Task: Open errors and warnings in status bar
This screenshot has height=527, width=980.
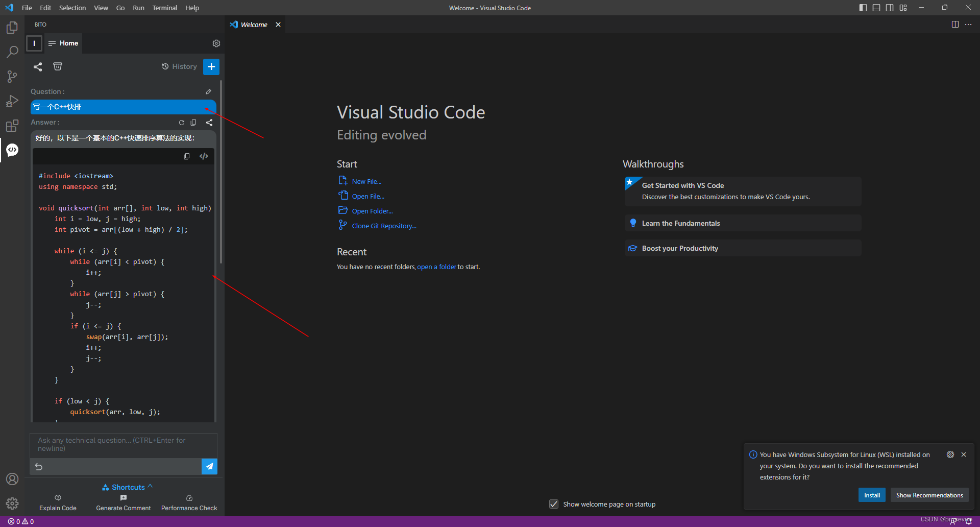Action: coord(21,521)
